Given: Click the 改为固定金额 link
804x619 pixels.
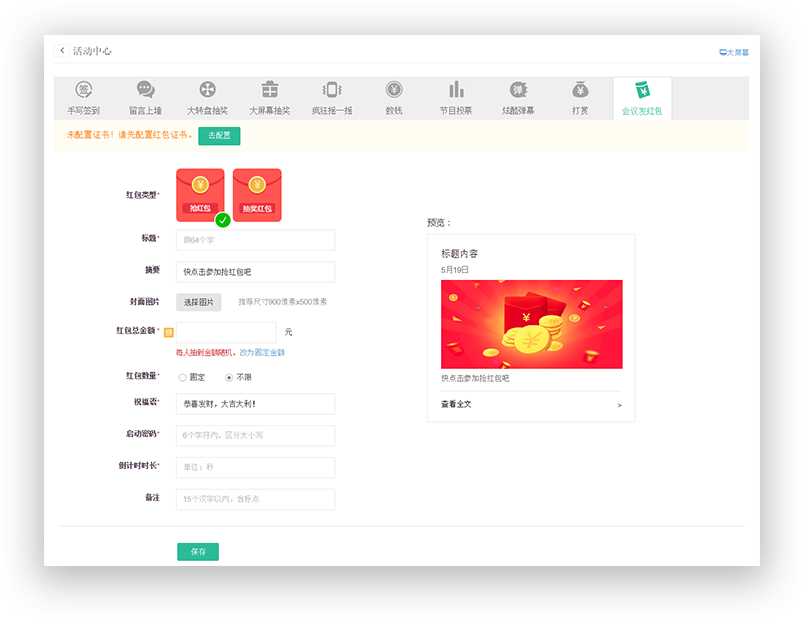Looking at the screenshot, I should tap(262, 352).
